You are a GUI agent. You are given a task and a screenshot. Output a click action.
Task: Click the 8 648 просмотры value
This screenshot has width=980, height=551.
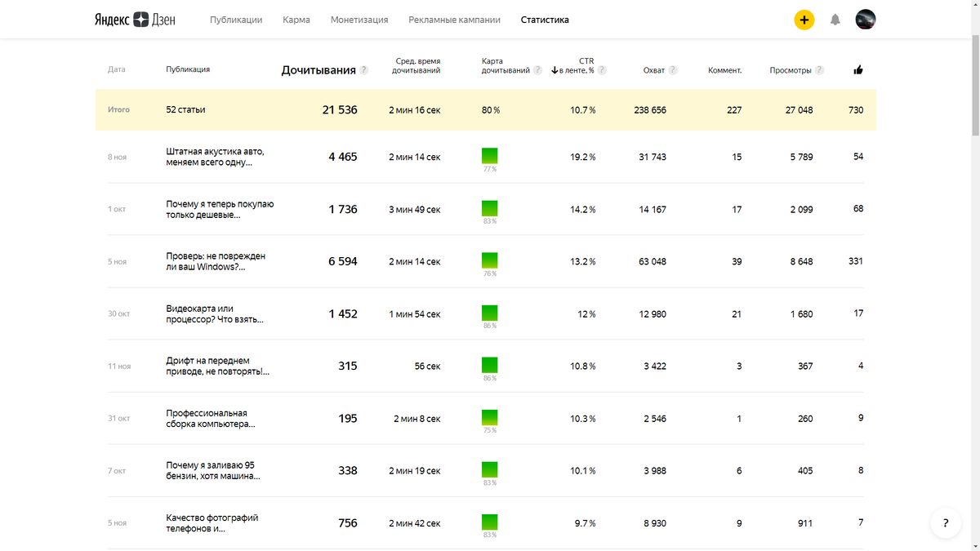(801, 261)
